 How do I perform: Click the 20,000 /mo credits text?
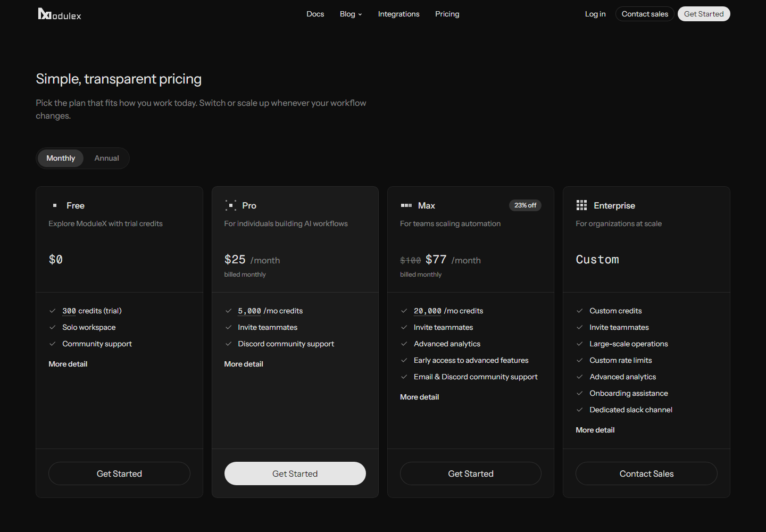click(448, 311)
